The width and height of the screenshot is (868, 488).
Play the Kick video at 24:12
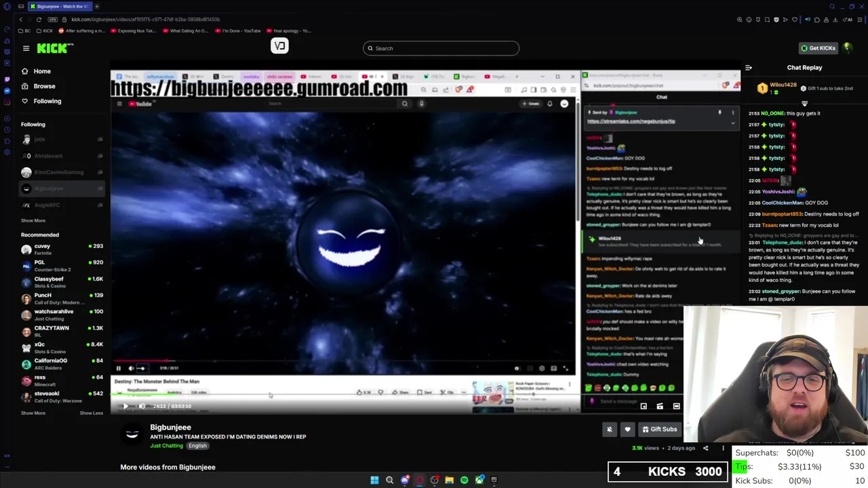[125, 406]
